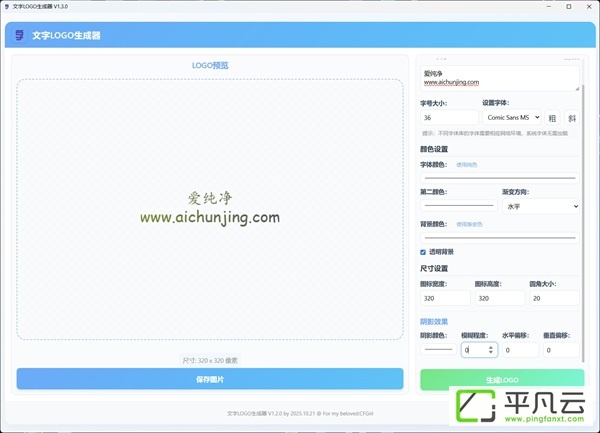Click the 尺寸设置 section heading
The width and height of the screenshot is (600, 433).
point(434,268)
